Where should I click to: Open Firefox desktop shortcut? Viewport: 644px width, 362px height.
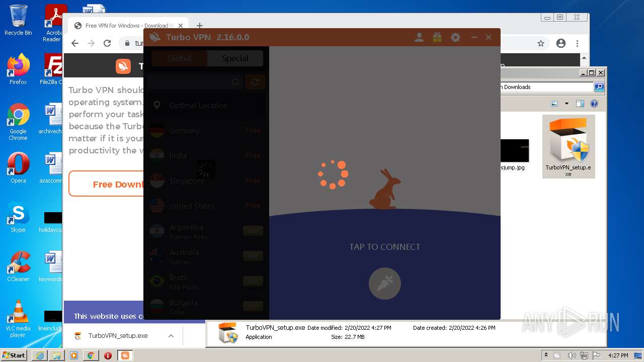(x=18, y=69)
